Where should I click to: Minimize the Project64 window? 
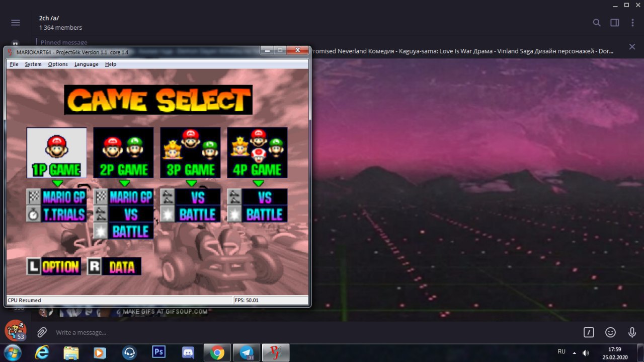pyautogui.click(x=268, y=50)
